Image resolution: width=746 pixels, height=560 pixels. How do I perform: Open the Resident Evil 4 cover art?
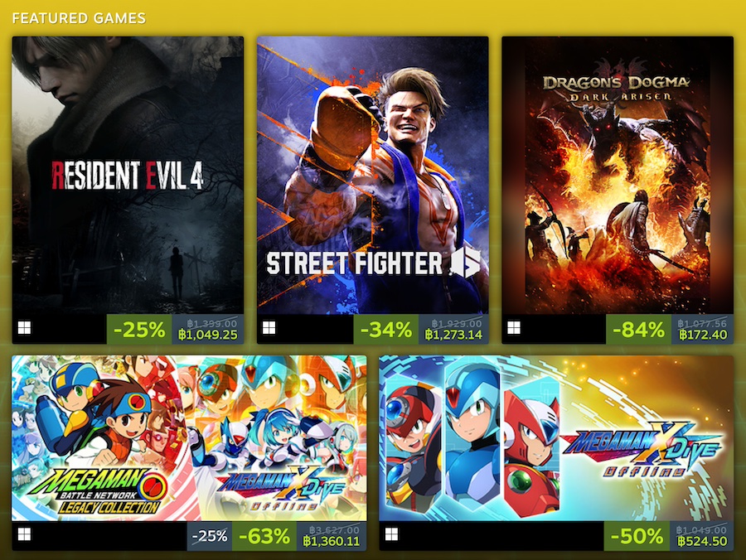click(128, 176)
